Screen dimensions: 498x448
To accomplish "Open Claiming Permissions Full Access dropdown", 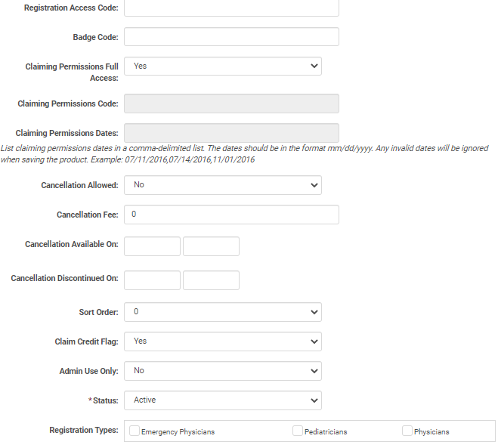I will (223, 66).
